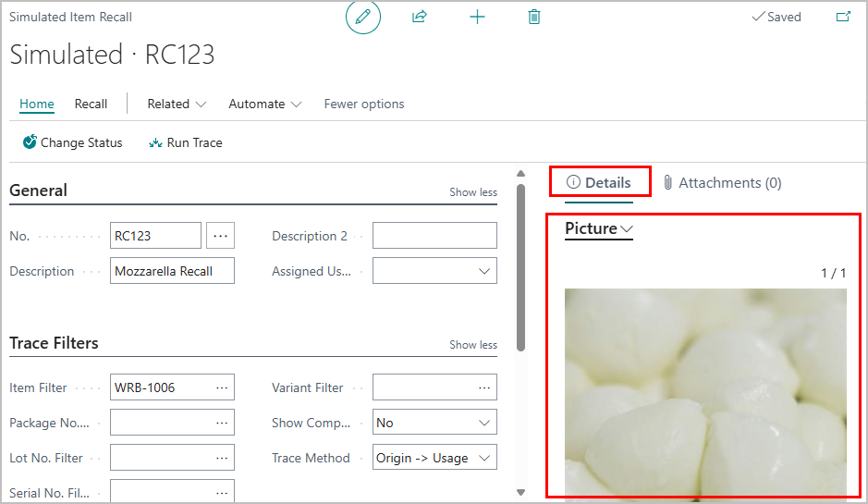Click the Run Trace action
868x504 pixels.
(186, 142)
